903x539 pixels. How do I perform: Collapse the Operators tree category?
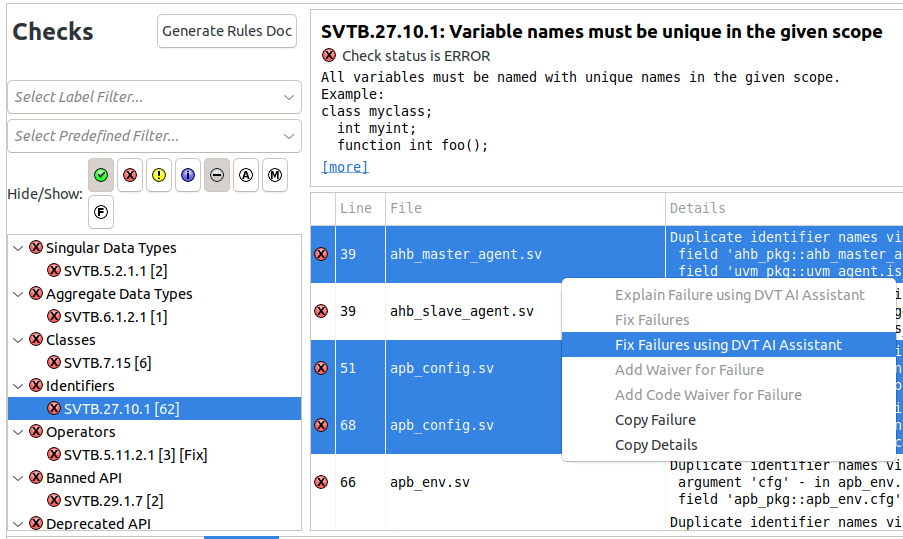pyautogui.click(x=18, y=432)
